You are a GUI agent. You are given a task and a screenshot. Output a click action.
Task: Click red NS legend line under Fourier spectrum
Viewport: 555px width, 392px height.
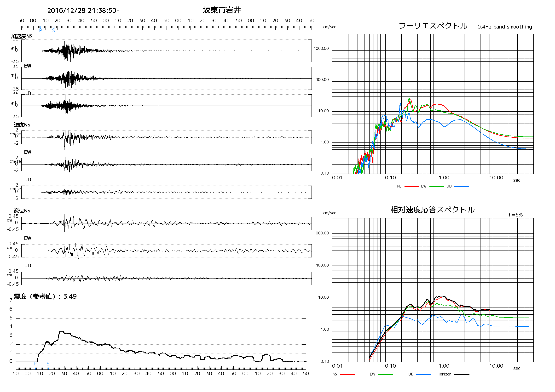[x=412, y=187]
